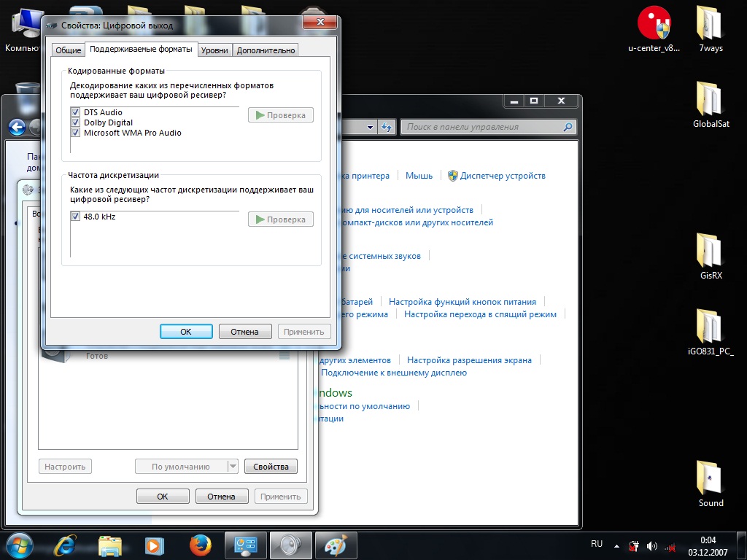The height and width of the screenshot is (560, 747).
Task: Click the control panel search field
Action: pos(481,127)
